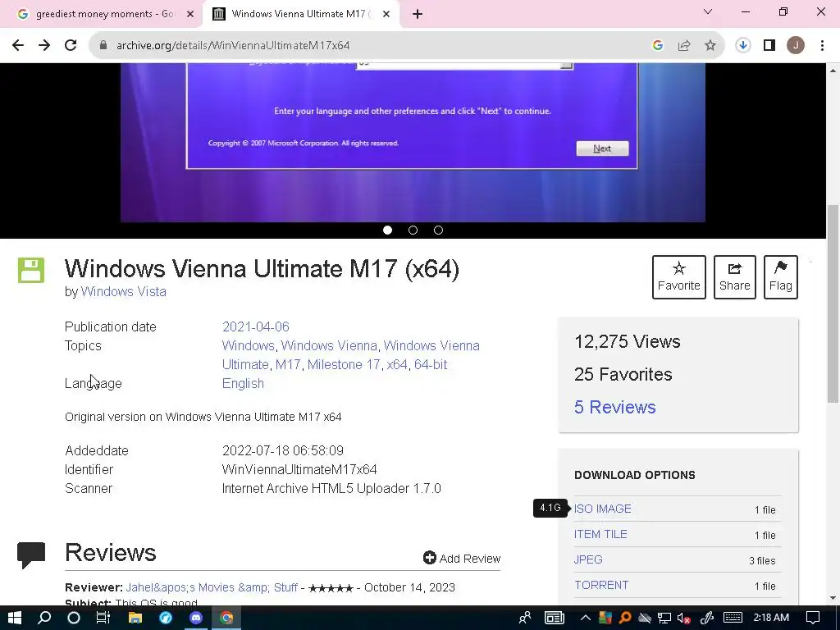Open the Google icon in the address bar

[x=658, y=46]
